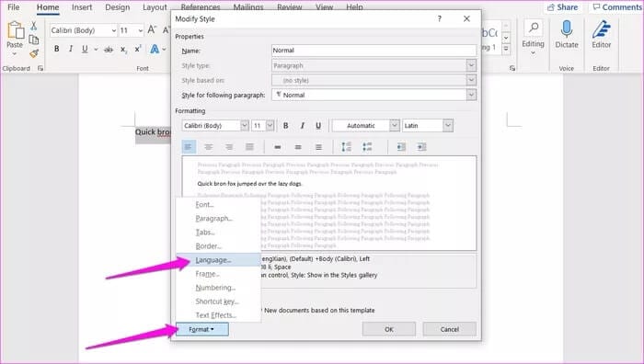Image resolution: width=644 pixels, height=364 pixels.
Task: Apply ribbon Strikethrough formatting
Action: (109, 50)
